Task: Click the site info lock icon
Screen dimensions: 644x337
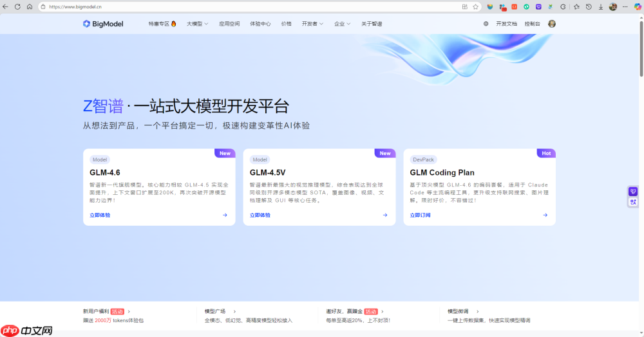Action: [x=43, y=6]
